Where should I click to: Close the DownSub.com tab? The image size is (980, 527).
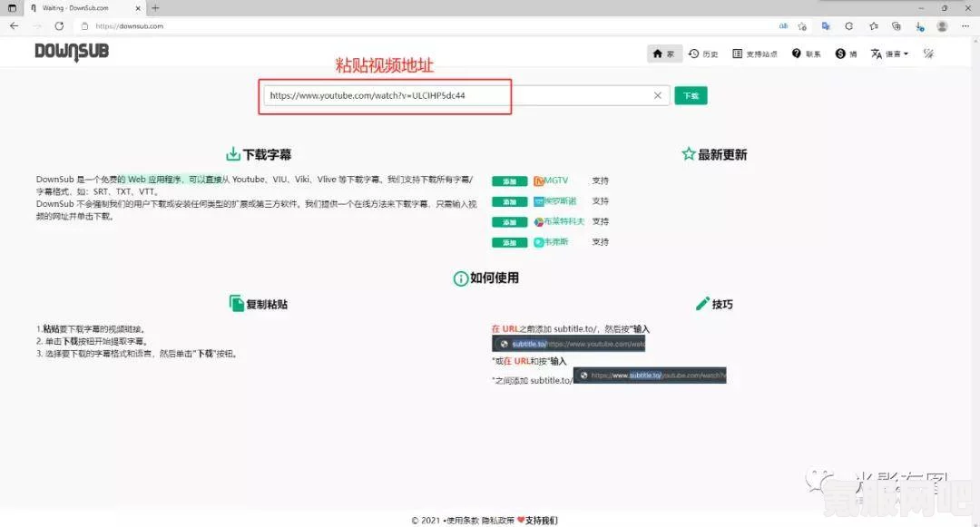[138, 8]
